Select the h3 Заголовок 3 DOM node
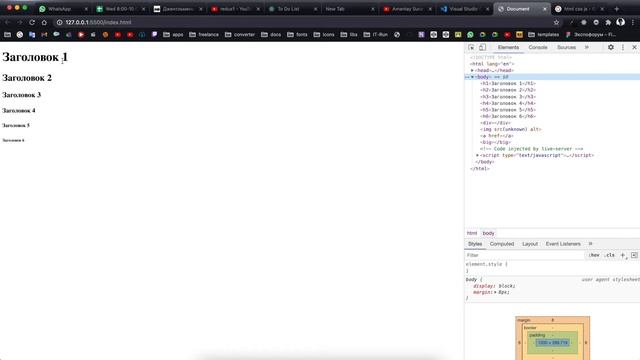The height and width of the screenshot is (360, 640). (508, 97)
